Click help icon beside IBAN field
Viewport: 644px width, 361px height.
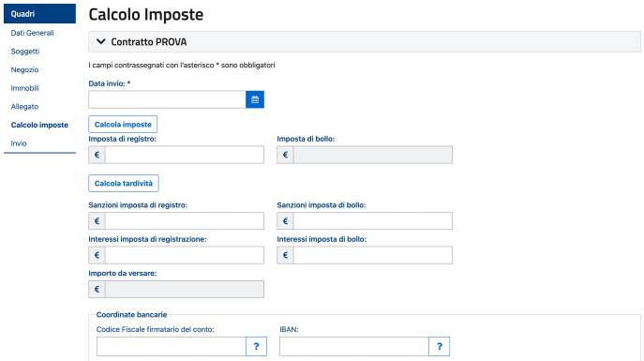[439, 346]
